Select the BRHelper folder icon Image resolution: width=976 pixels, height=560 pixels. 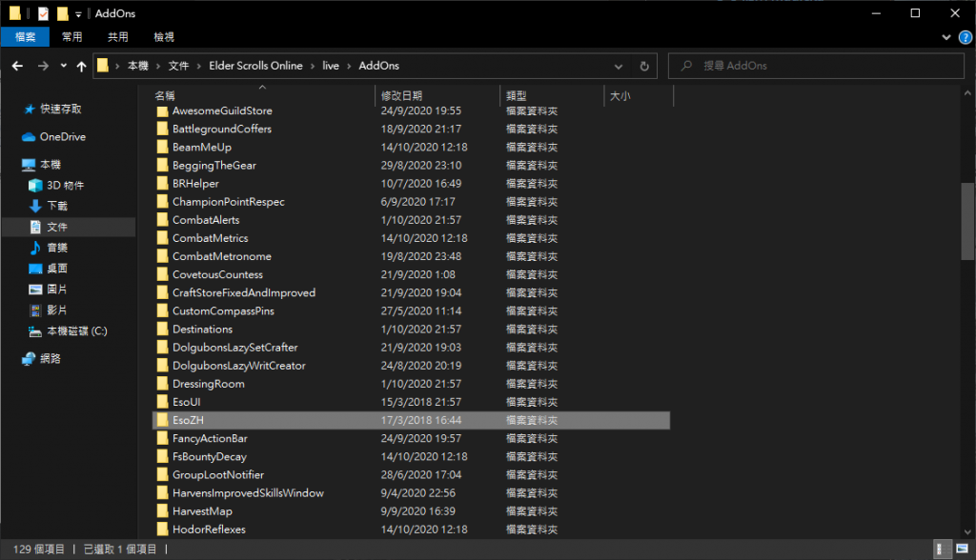pos(162,184)
